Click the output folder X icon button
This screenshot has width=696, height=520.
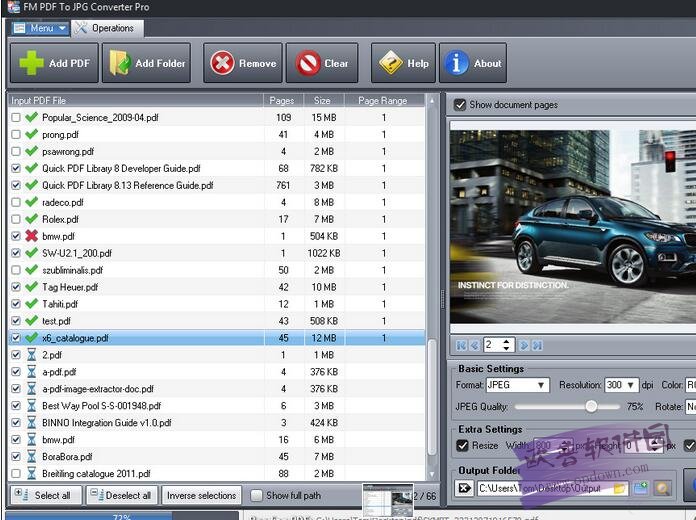(x=464, y=488)
